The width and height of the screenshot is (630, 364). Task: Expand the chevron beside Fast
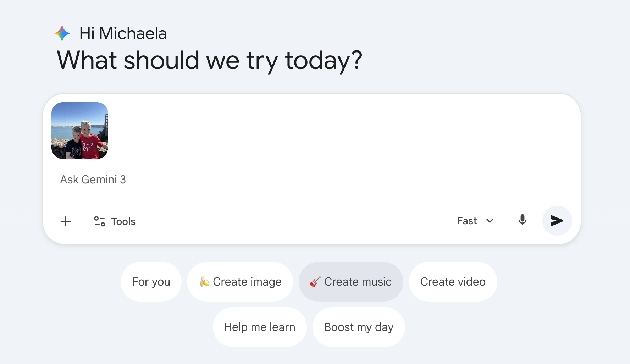pyautogui.click(x=490, y=221)
